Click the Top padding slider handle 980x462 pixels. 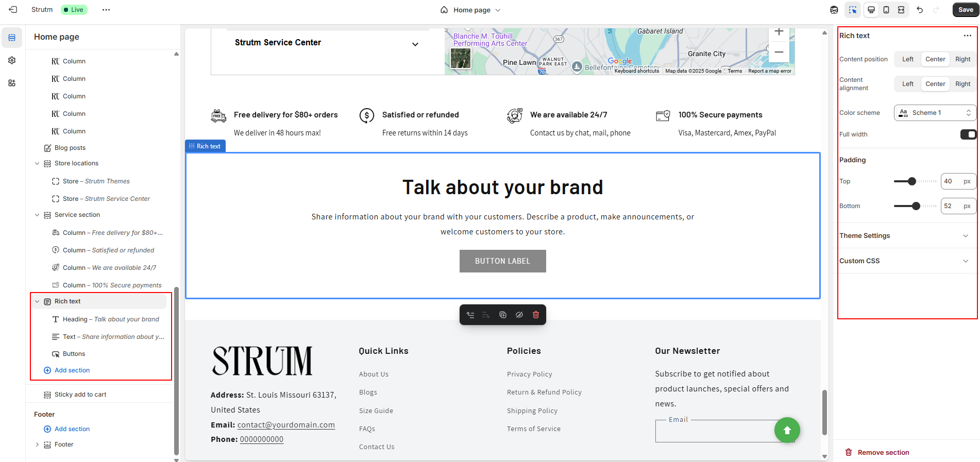[x=912, y=181]
